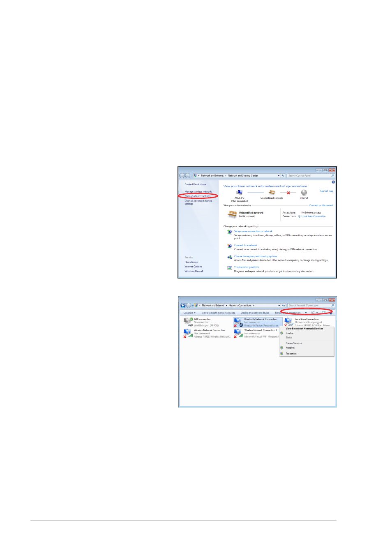Click Forward button in Network Connections window
Screen dimensions: 392x557
click(x=189, y=306)
